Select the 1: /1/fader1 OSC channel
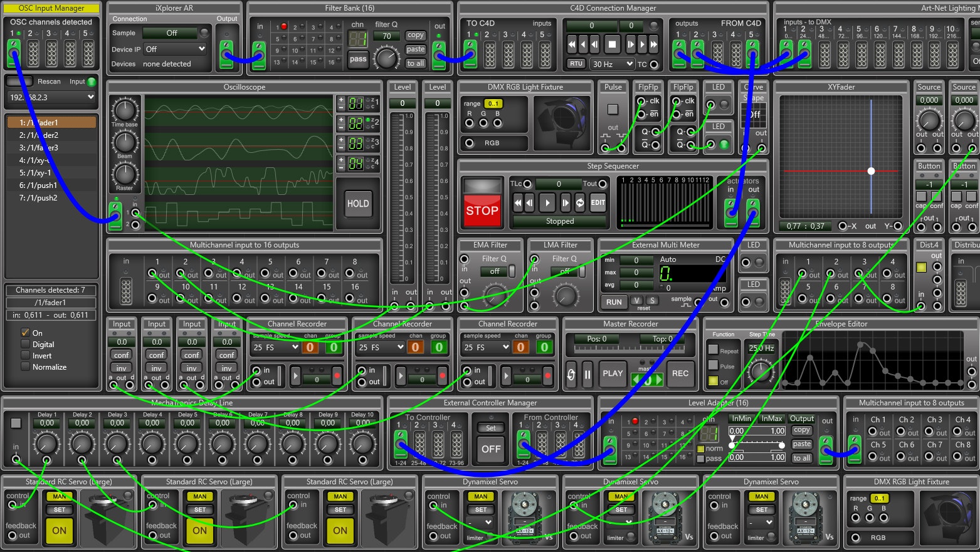The image size is (980, 552). point(51,123)
